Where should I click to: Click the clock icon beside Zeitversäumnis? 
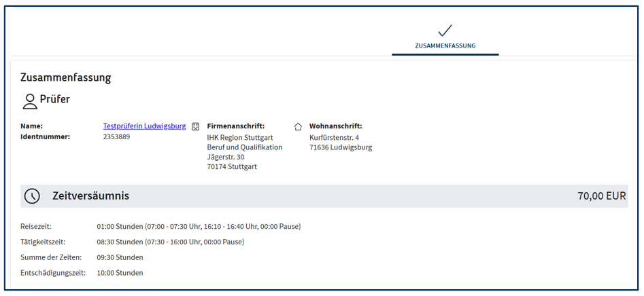click(x=32, y=196)
